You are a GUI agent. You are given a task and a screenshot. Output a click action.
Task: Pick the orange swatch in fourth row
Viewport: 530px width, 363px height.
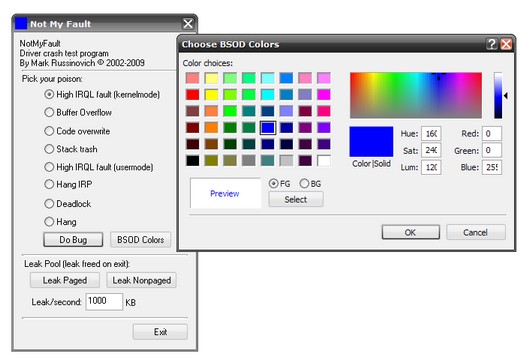(x=211, y=128)
